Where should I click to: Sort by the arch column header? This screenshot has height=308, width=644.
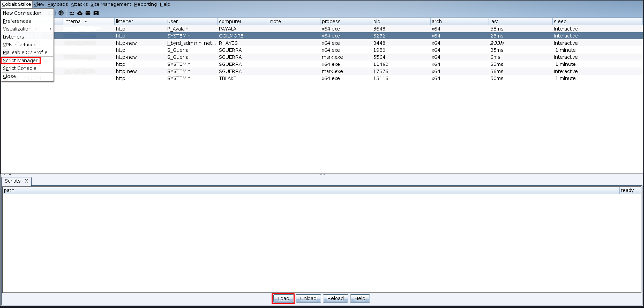tap(460, 21)
